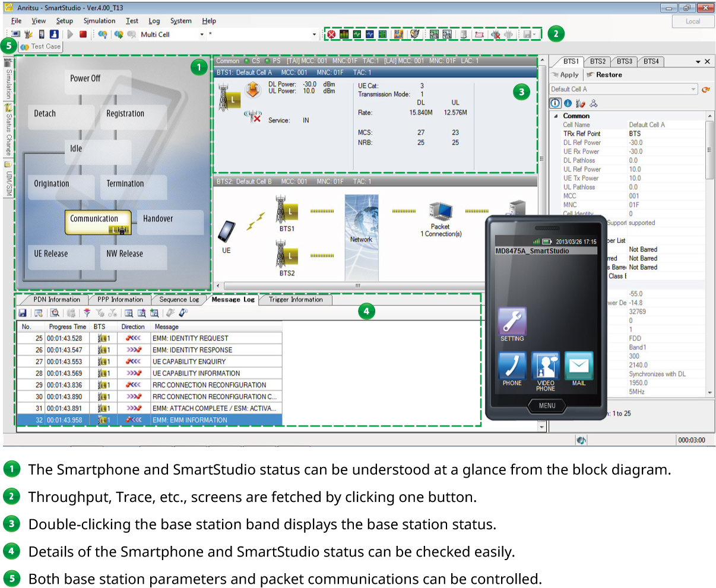Click the Direction column header
This screenshot has height=588, width=716.
(133, 327)
